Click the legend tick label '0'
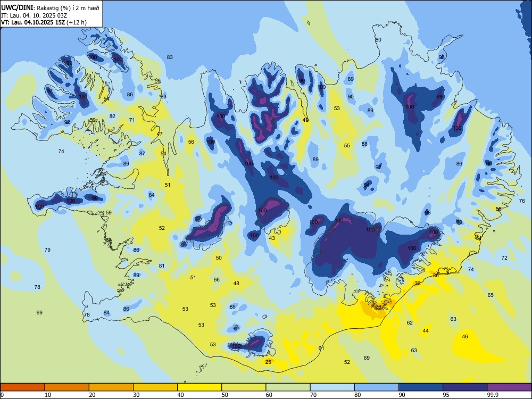The width and height of the screenshot is (532, 399). click(x=2, y=395)
